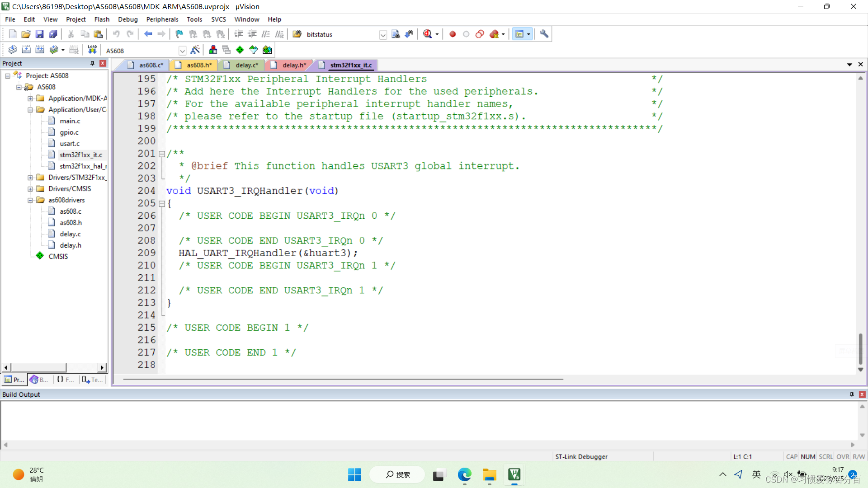Expand the Drivers/CMSIS folder
Screen dimensions: 868x488
[x=30, y=189]
